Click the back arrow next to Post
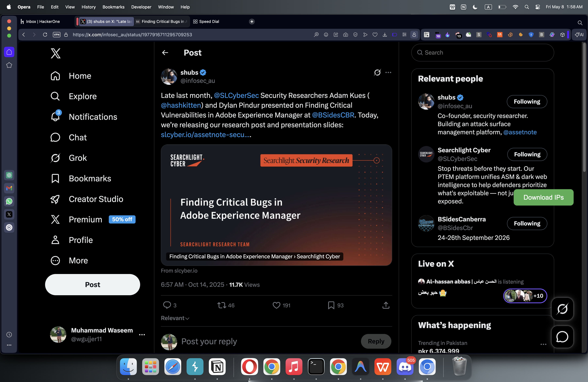This screenshot has height=382, width=588. pos(165,53)
